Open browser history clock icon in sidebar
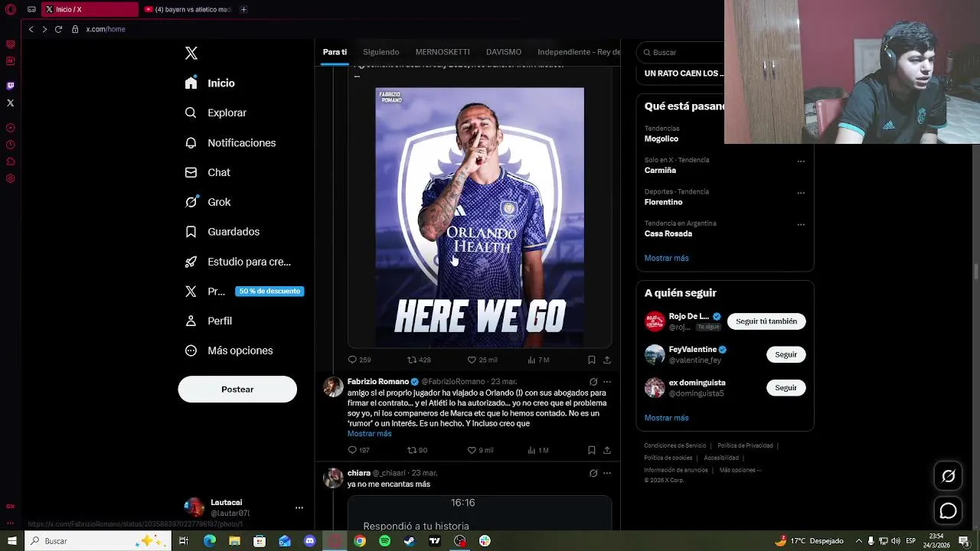 click(11, 145)
